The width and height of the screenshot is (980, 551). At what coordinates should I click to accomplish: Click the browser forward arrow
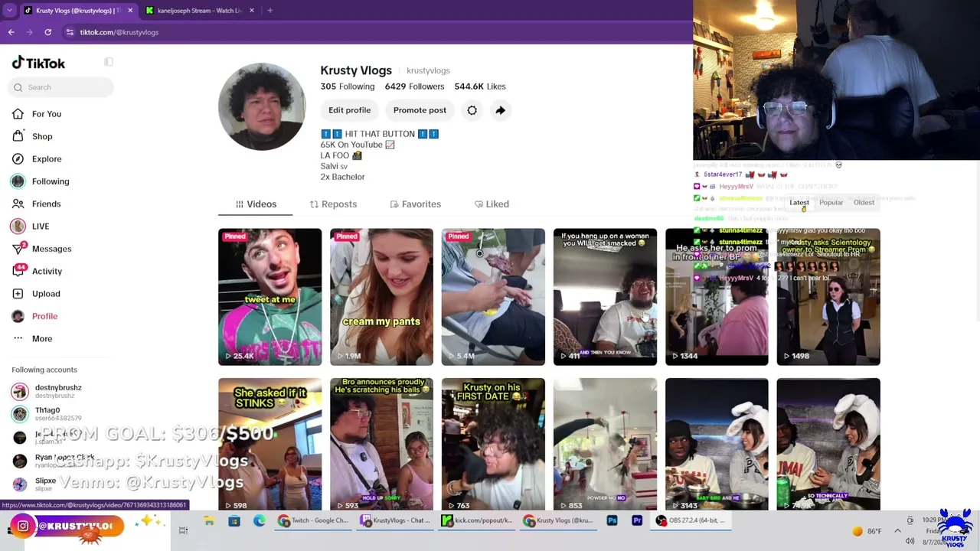[x=30, y=32]
